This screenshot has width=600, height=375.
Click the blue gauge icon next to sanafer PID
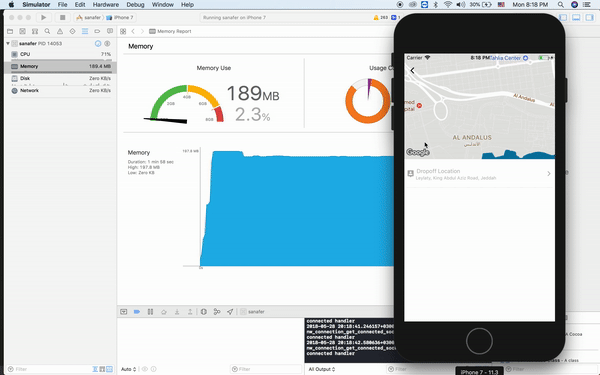[x=98, y=44]
